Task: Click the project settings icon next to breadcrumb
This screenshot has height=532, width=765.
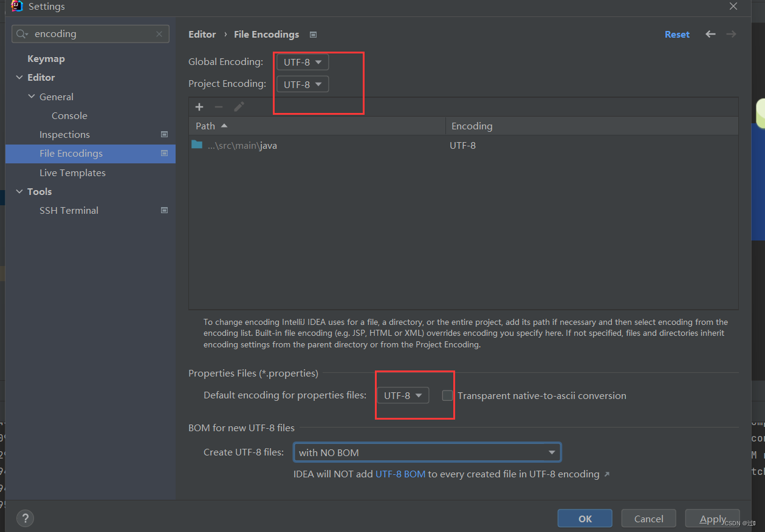Action: pyautogui.click(x=313, y=35)
